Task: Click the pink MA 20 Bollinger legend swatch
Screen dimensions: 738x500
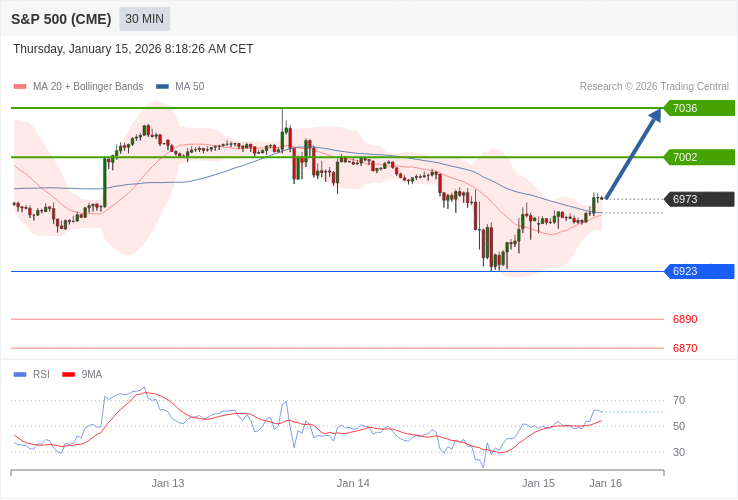Action: pos(20,87)
